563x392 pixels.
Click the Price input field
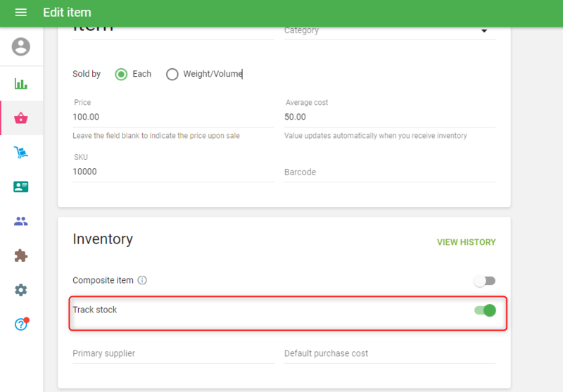pyautogui.click(x=172, y=117)
